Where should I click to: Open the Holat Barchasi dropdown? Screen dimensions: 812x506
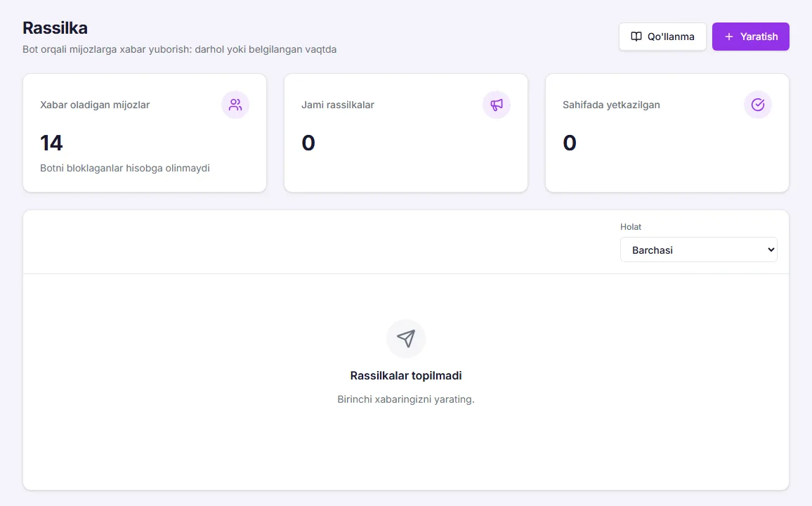(699, 249)
